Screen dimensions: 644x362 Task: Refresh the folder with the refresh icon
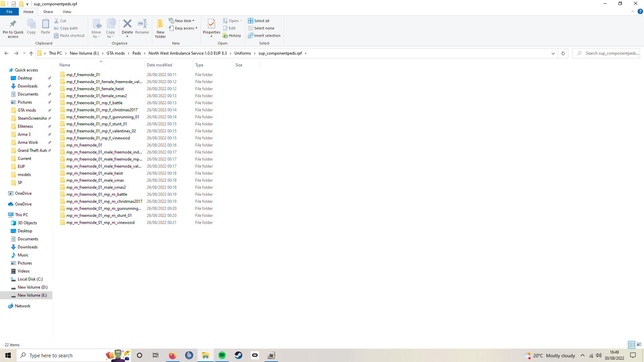point(563,53)
